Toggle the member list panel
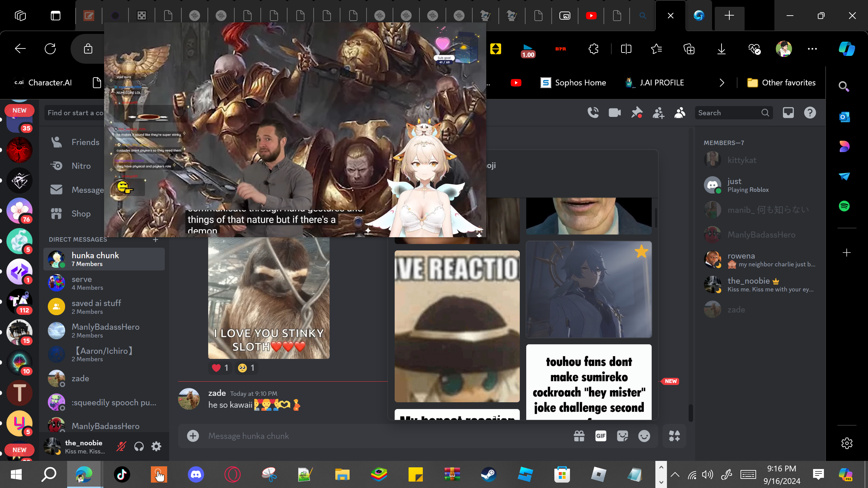Viewport: 868px width, 488px height. tap(680, 113)
